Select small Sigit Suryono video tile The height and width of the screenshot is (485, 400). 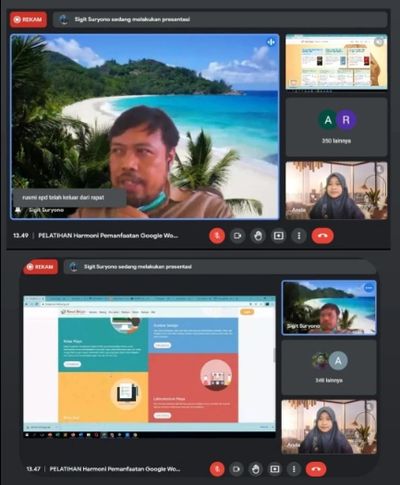click(x=329, y=307)
